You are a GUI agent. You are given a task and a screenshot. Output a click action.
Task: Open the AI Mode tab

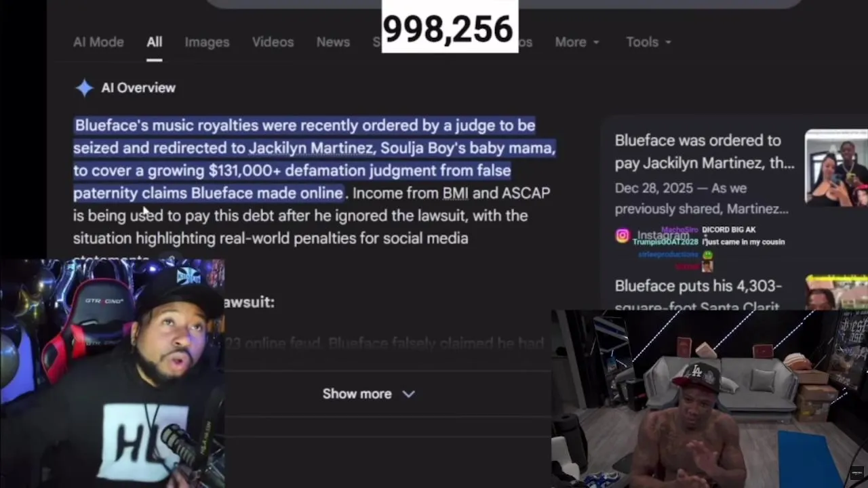coord(98,42)
